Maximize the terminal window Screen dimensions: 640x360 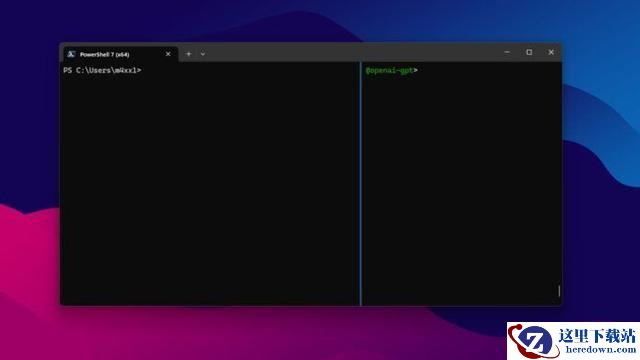[x=529, y=52]
